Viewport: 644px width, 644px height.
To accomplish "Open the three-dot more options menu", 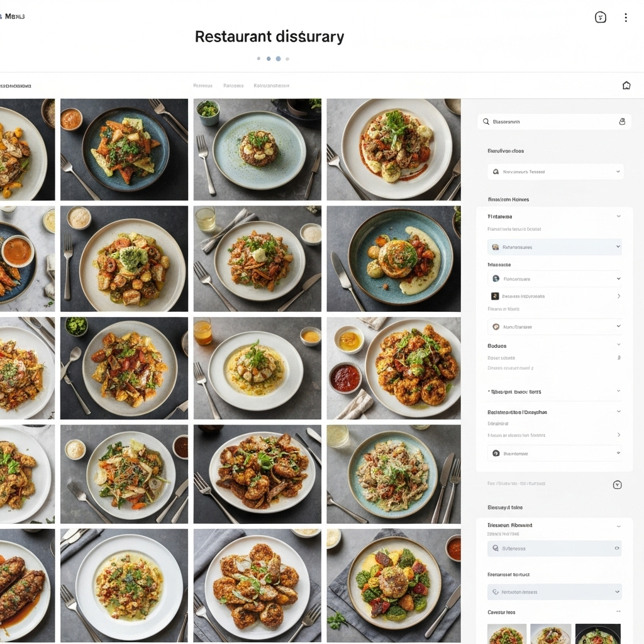I will click(x=625, y=18).
